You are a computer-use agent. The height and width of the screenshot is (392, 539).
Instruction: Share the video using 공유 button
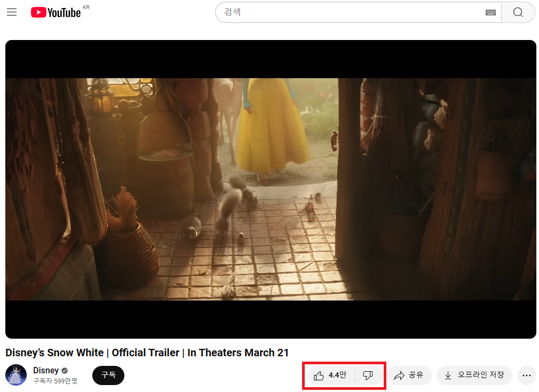[x=409, y=375]
